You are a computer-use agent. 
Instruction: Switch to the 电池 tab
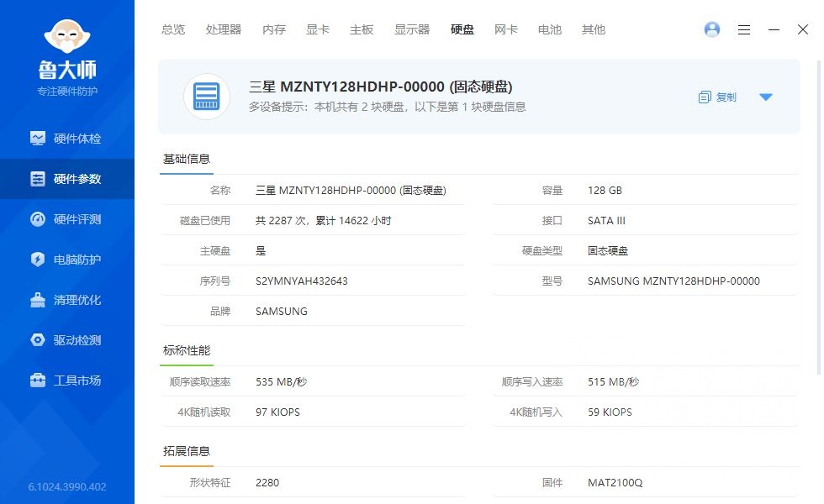(550, 29)
